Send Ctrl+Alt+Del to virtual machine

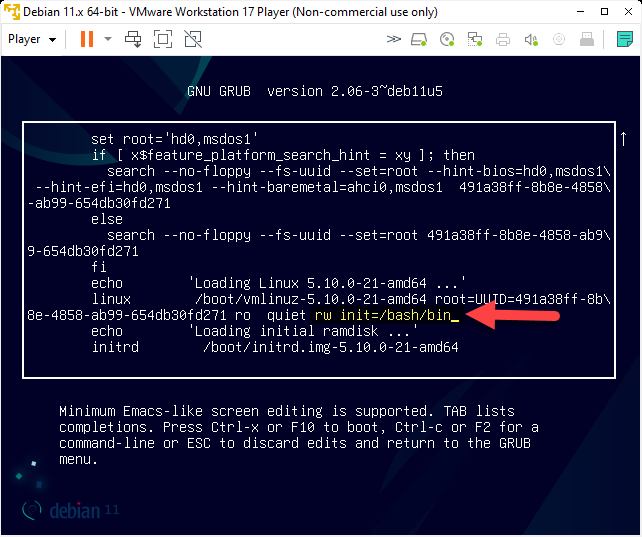pyautogui.click(x=133, y=39)
